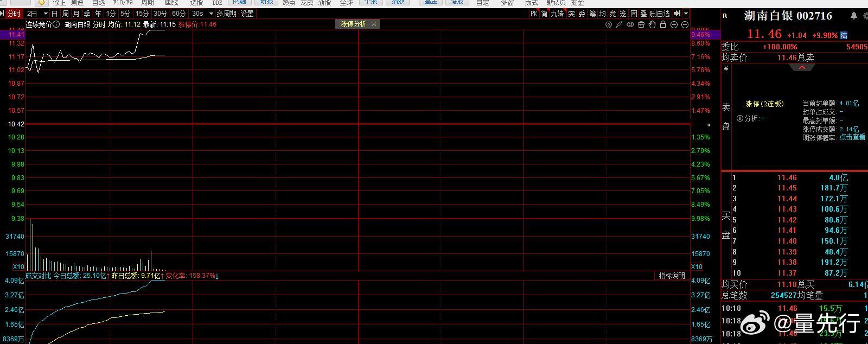Click the 15分 period tab
The width and height of the screenshot is (868, 344).
pos(142,14)
